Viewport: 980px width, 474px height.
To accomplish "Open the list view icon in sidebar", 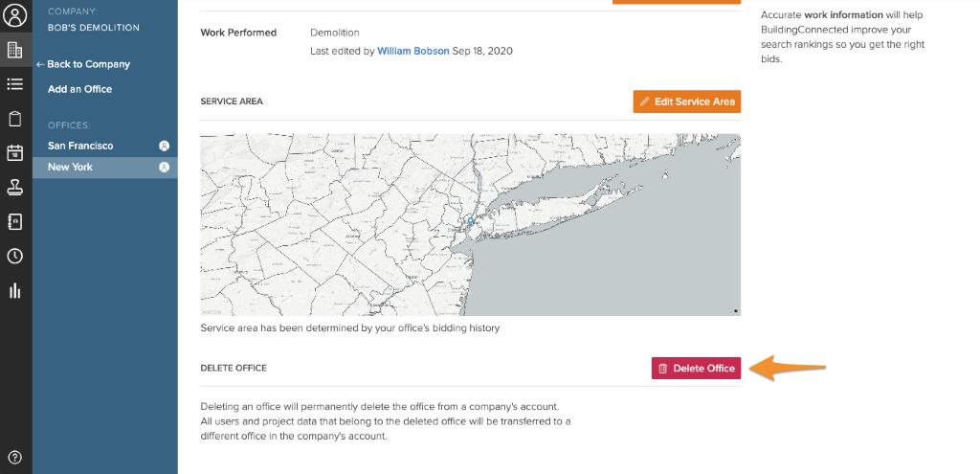I will 15,84.
